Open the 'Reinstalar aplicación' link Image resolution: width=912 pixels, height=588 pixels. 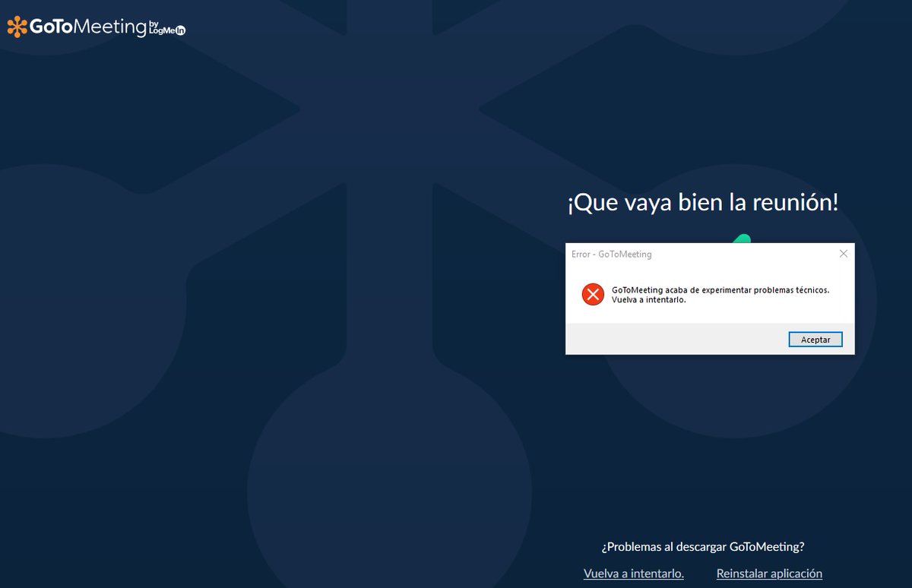(769, 574)
